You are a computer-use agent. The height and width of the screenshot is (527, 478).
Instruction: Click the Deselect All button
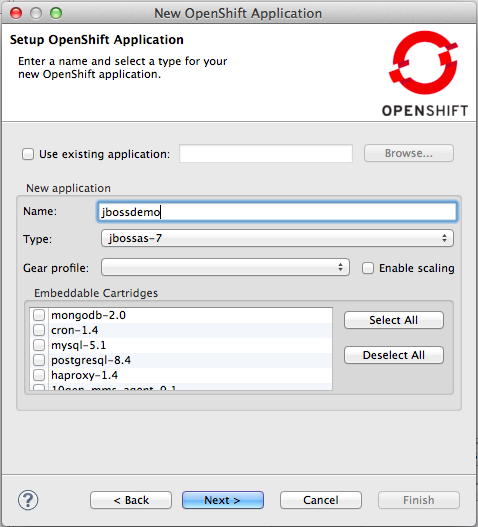tap(394, 355)
